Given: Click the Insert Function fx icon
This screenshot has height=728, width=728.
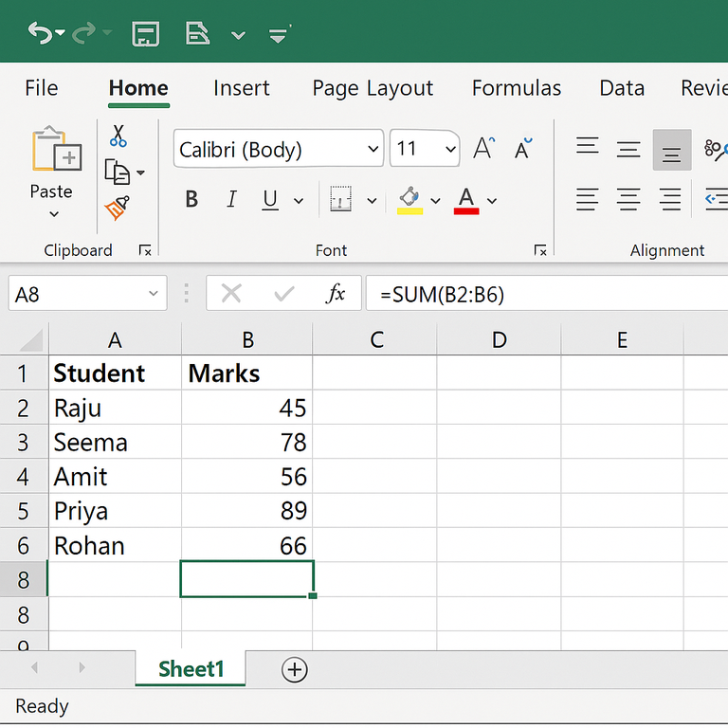Looking at the screenshot, I should [336, 294].
